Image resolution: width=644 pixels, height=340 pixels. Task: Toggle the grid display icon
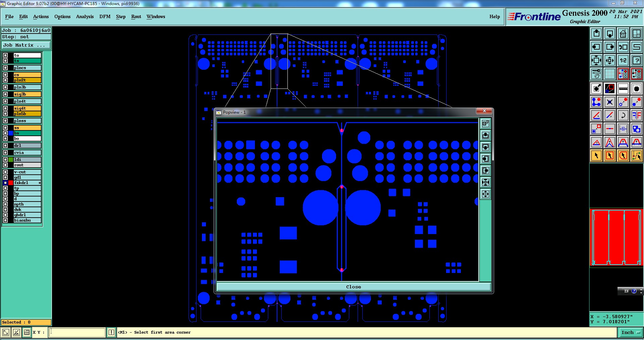point(610,73)
